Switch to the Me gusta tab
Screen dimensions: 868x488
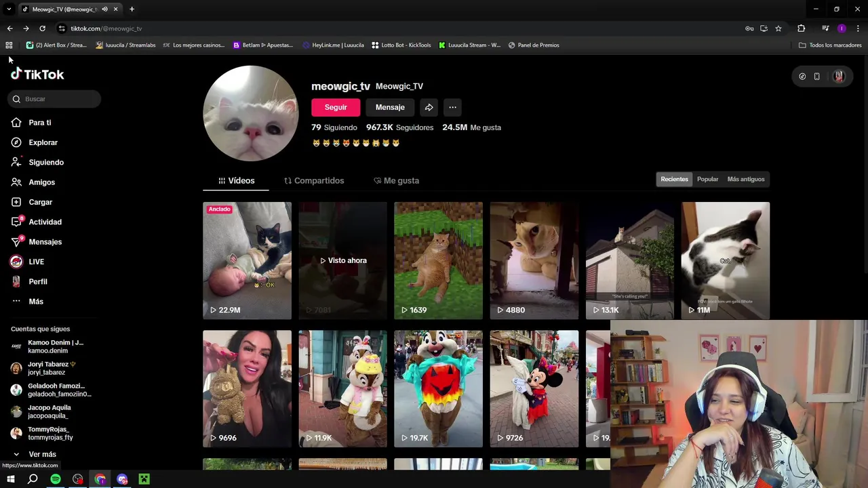click(396, 181)
